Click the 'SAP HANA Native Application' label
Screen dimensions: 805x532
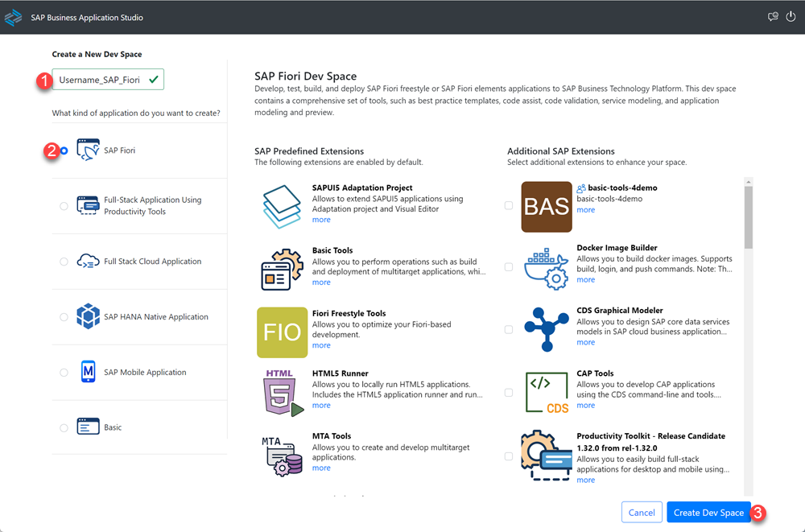click(x=156, y=317)
